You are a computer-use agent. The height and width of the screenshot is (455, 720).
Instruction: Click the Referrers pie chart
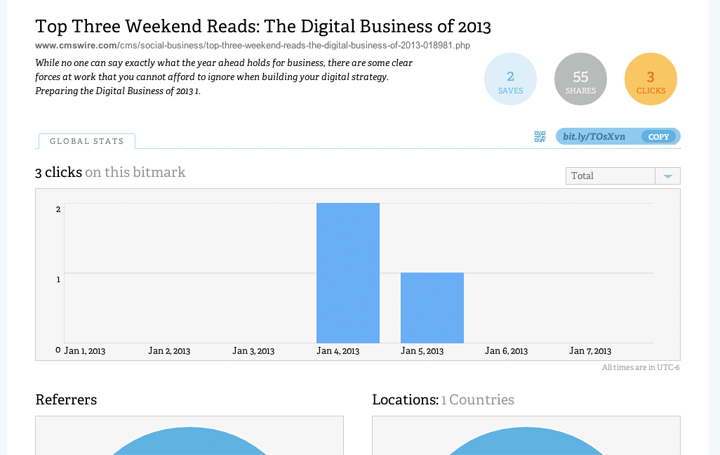coord(189,441)
